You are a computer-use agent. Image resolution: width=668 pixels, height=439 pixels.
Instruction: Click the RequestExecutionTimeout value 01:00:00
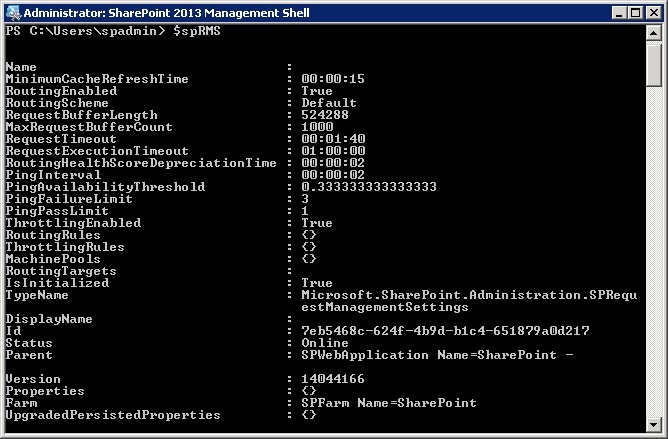pyautogui.click(x=333, y=151)
